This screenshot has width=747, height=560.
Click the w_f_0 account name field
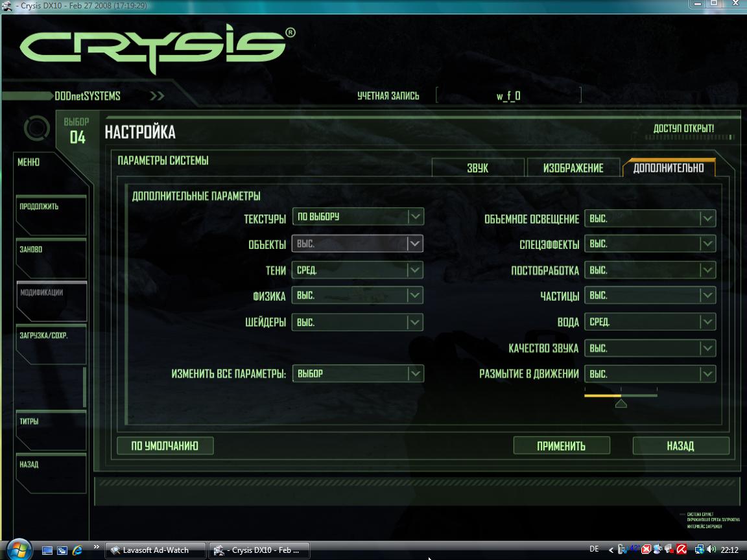(508, 96)
